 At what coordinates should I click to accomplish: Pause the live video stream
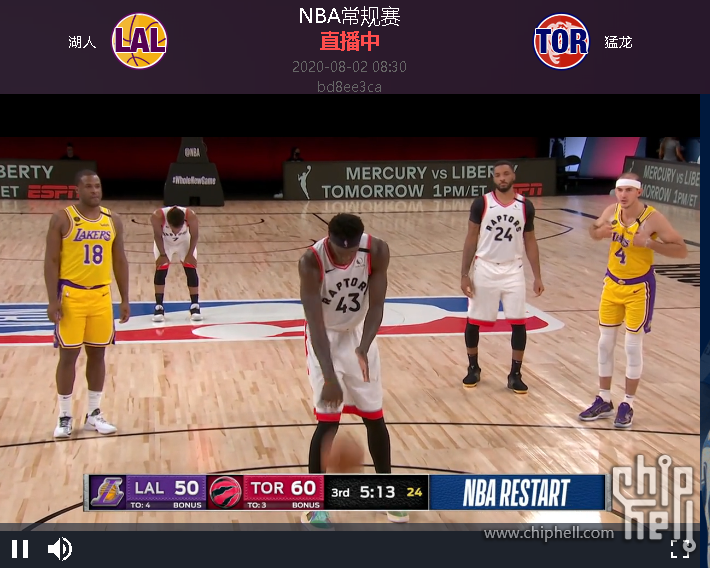(20, 549)
